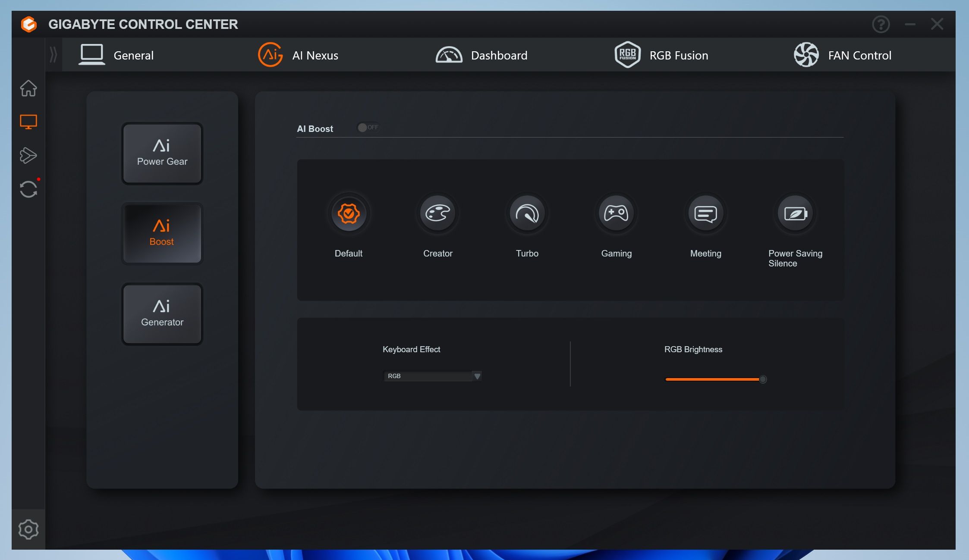Image resolution: width=969 pixels, height=560 pixels.
Task: Switch to Meeting mode icon
Action: [705, 213]
